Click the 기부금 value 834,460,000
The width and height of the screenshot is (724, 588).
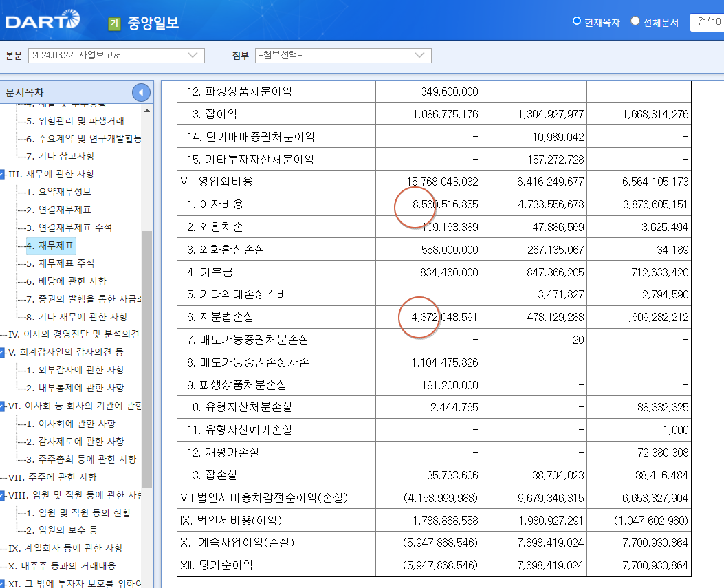(449, 272)
